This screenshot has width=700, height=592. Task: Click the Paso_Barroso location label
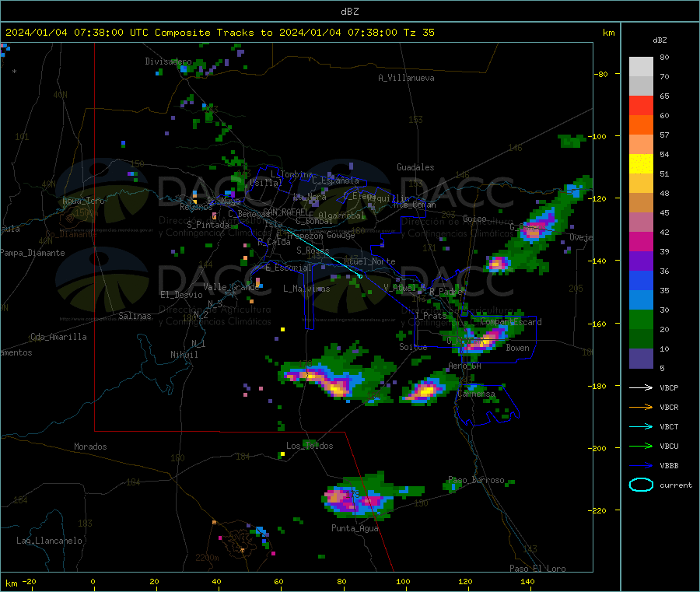point(476,480)
